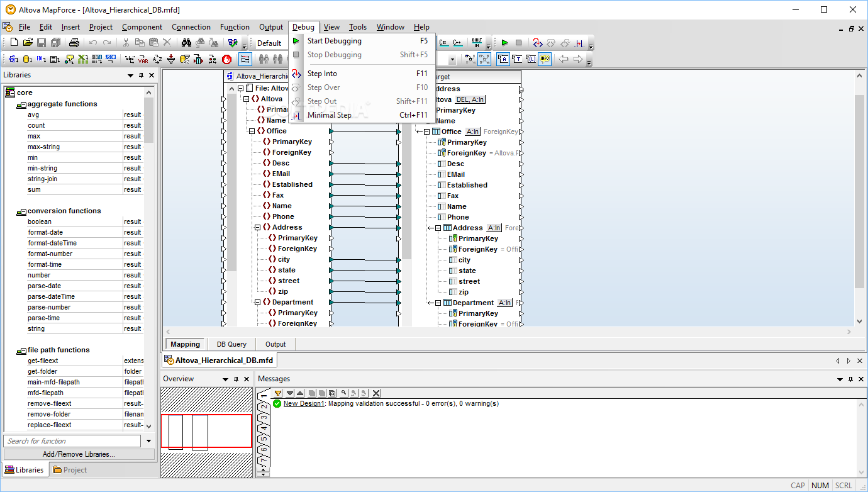Close the Overview panel
Screen dimensions: 868x492
(247, 379)
